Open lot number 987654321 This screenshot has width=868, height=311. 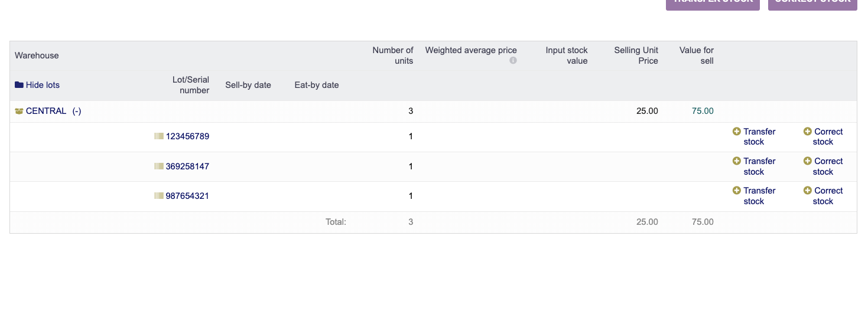[187, 196]
